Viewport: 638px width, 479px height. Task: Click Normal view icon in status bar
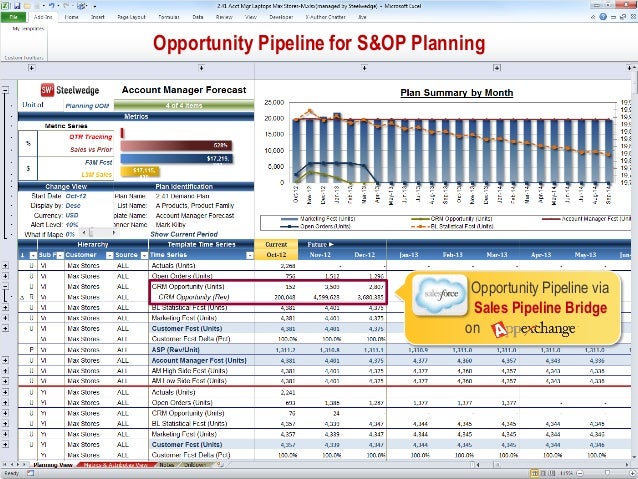[535, 473]
